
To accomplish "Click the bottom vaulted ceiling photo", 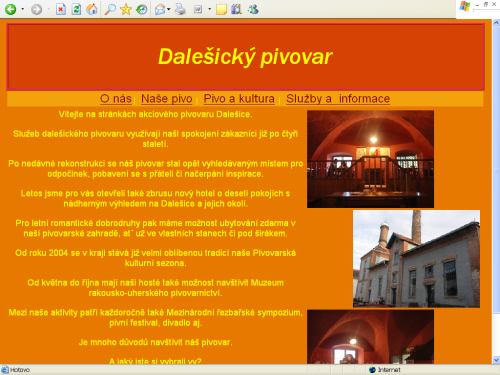I will coord(370,337).
